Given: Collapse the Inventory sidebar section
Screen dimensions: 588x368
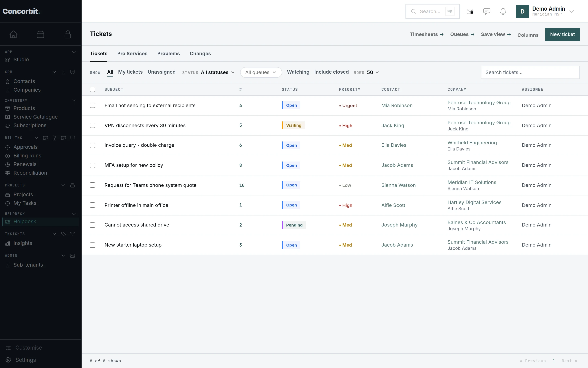Looking at the screenshot, I should [x=74, y=101].
